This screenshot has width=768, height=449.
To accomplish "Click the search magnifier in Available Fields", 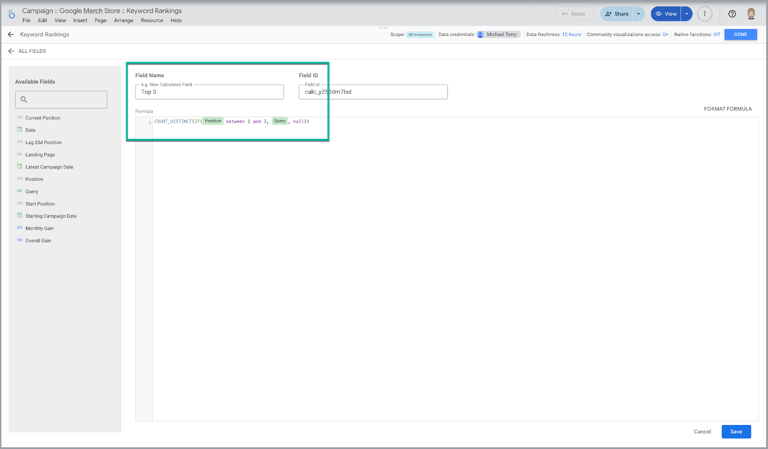I will [24, 99].
